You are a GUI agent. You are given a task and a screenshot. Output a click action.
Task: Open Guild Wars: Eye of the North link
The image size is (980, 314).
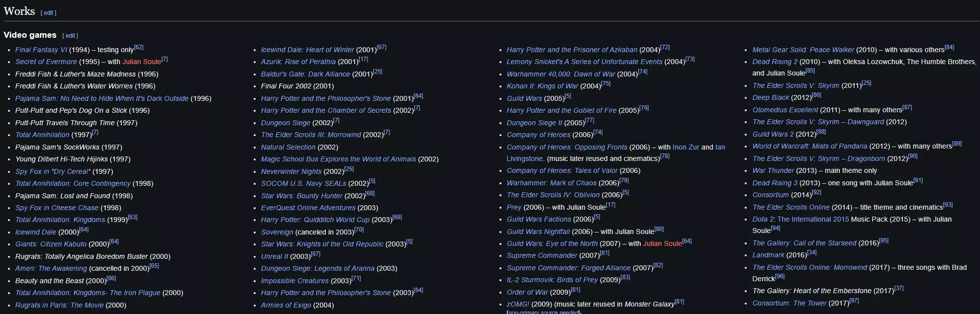click(x=552, y=244)
